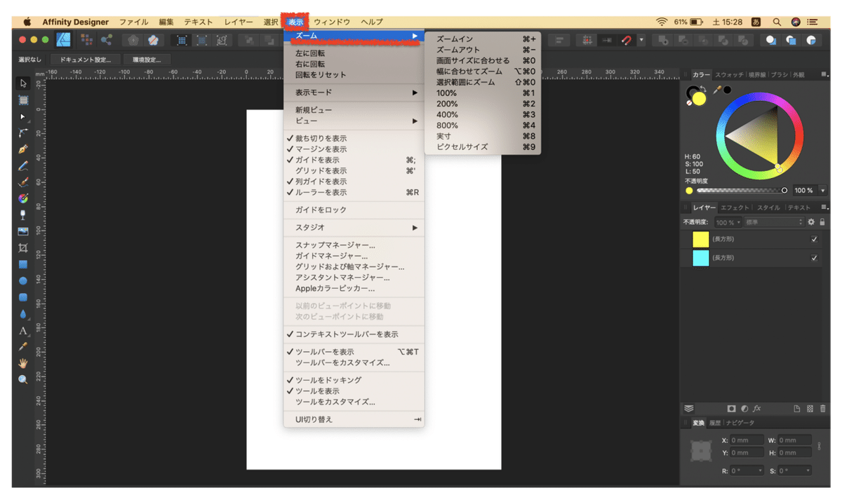The width and height of the screenshot is (842, 504).
Task: Click the add pixel layer icon
Action: point(810,409)
